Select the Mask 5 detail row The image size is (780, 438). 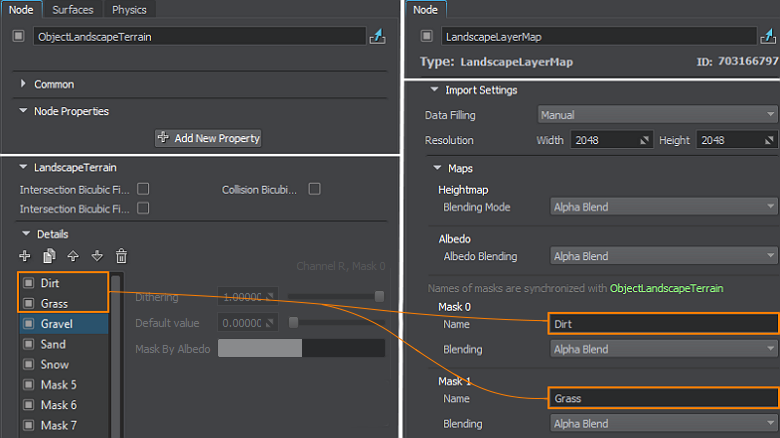point(64,385)
